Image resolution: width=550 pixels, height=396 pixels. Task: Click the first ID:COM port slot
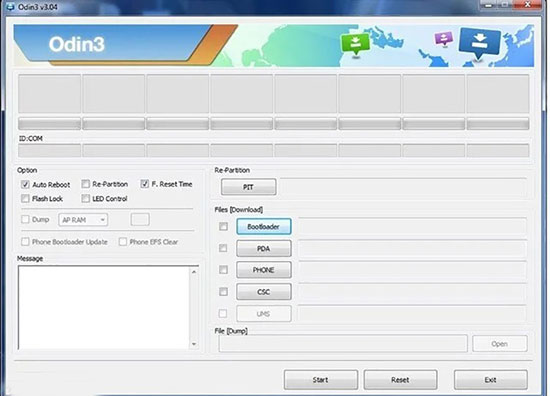(49, 150)
